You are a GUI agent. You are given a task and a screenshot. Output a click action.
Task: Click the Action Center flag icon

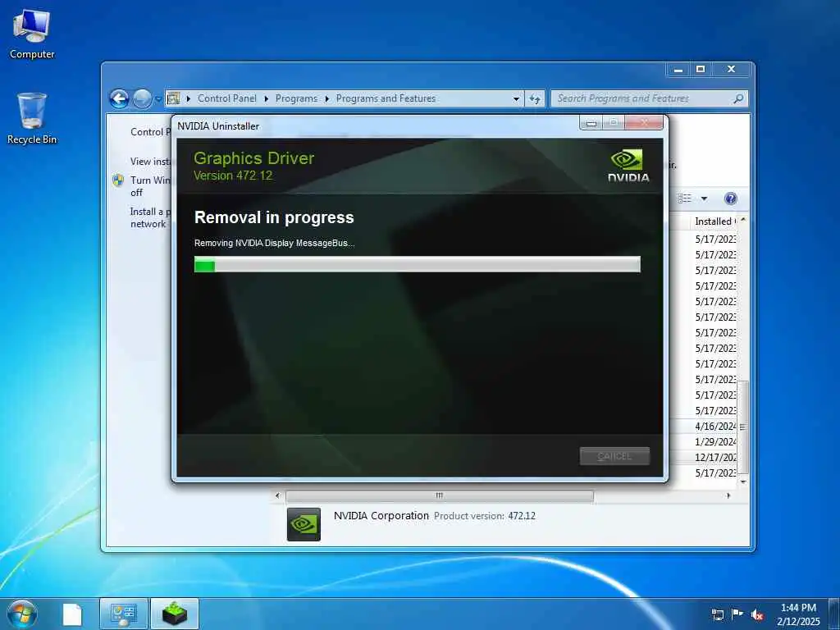coord(737,614)
